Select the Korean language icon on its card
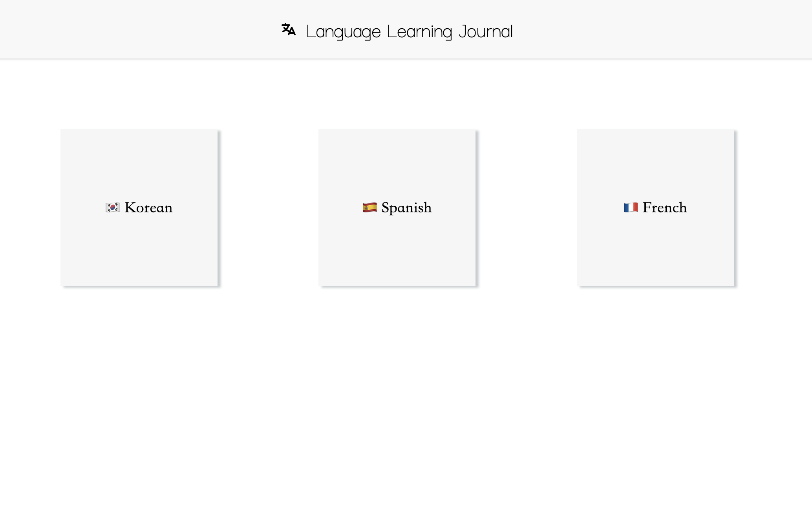812x515 pixels. 112,207
